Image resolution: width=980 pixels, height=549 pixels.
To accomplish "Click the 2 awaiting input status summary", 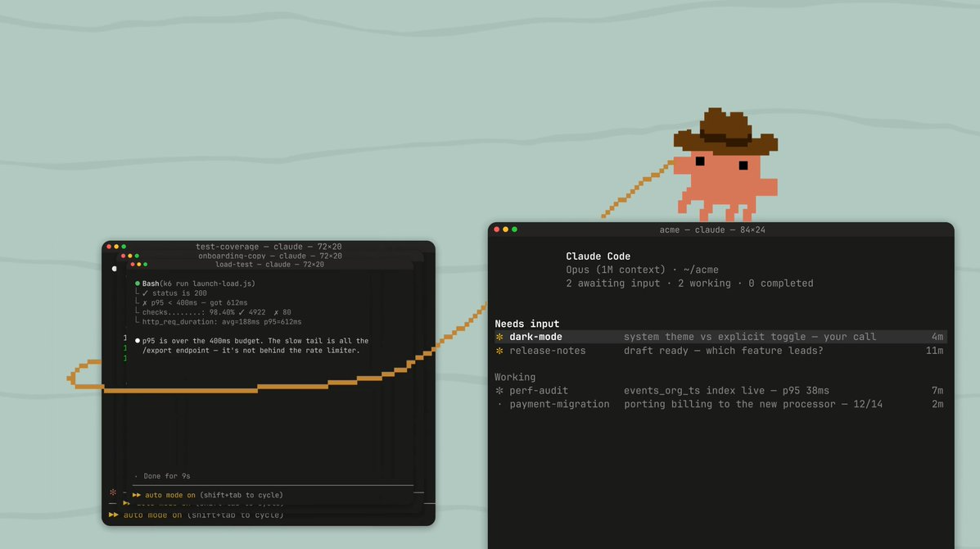I will 689,284.
